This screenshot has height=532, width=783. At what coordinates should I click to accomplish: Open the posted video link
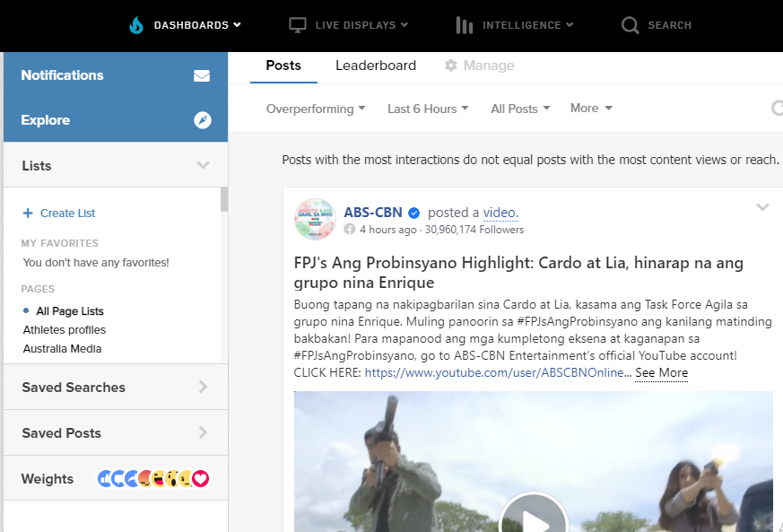click(500, 213)
